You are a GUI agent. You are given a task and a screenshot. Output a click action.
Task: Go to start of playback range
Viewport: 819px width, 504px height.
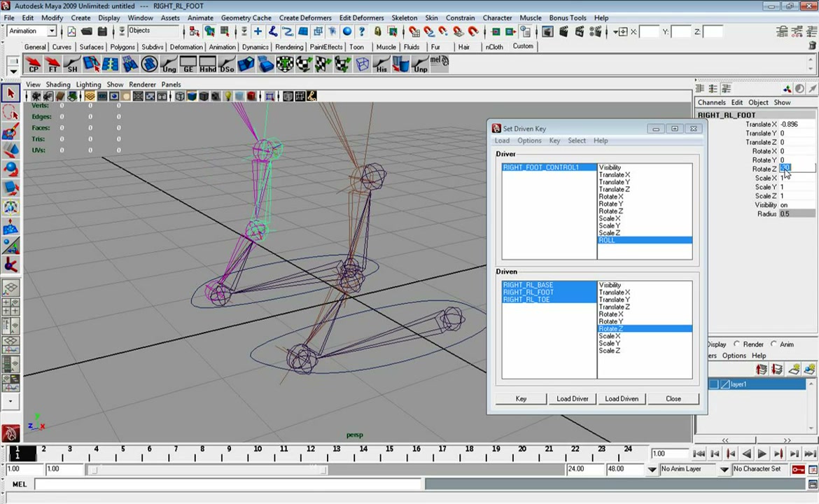click(x=699, y=454)
